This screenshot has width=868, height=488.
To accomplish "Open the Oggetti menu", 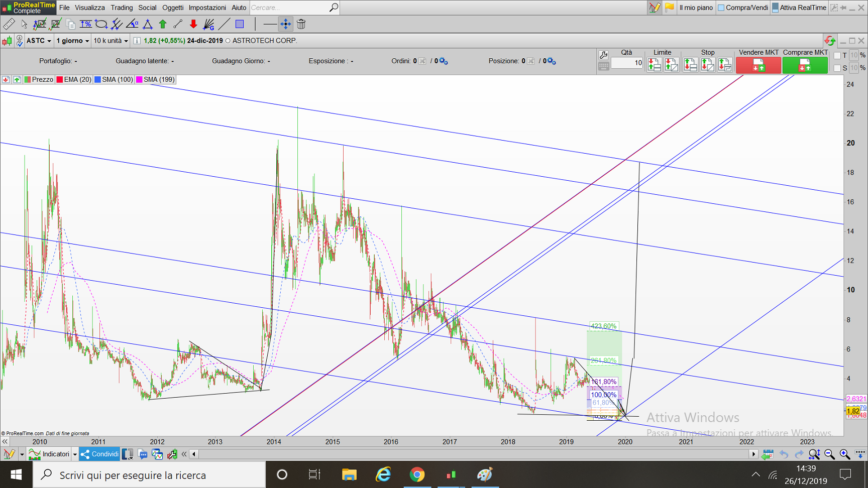I will [x=173, y=8].
